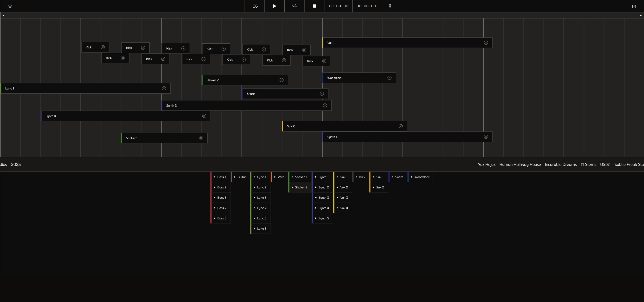
Task: Click the download export icon
Action: click(x=634, y=6)
